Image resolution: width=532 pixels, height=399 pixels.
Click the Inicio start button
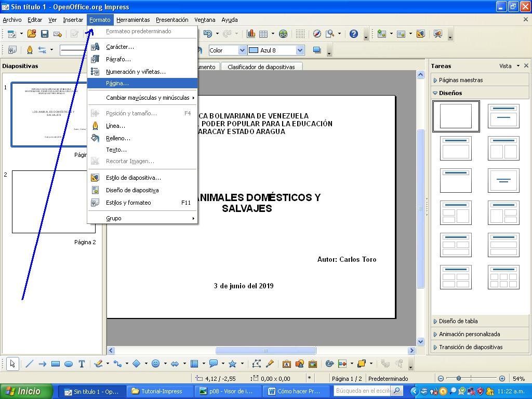click(x=26, y=391)
